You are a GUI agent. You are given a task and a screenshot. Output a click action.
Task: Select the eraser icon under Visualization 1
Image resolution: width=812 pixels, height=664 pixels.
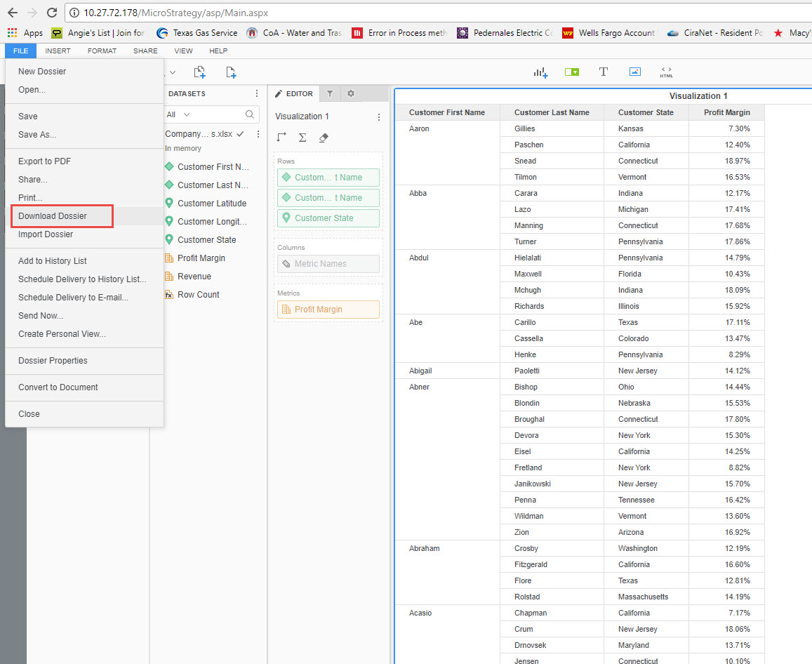pos(323,138)
